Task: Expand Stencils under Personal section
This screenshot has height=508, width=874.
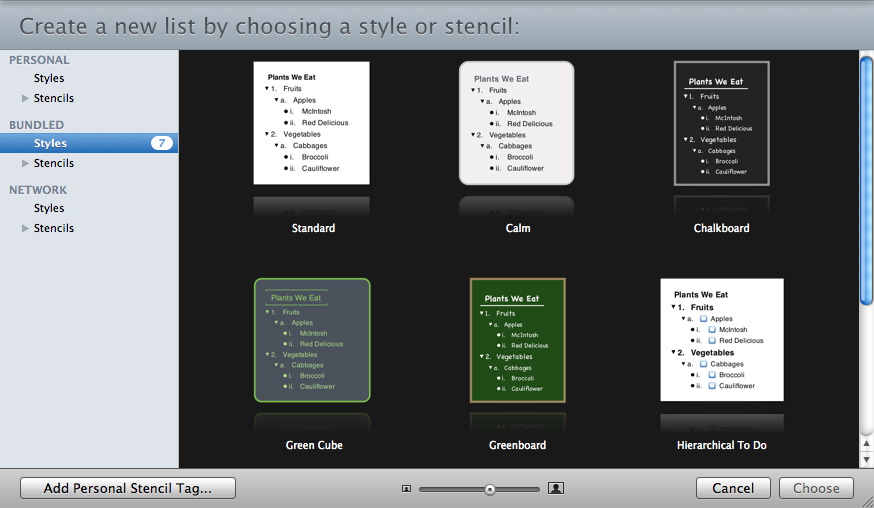Action: (26, 98)
